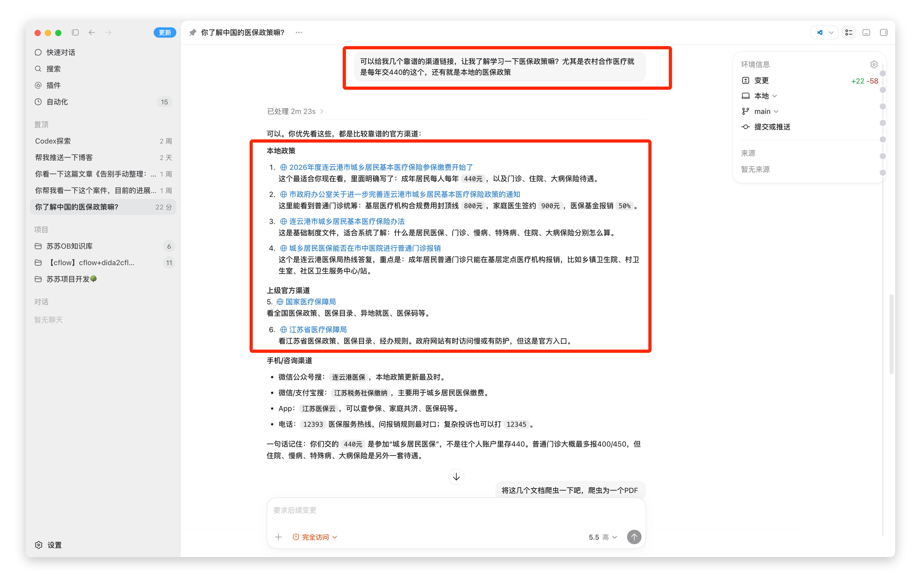Open the three-dot menu beside the title
921x588 pixels.
coord(299,32)
